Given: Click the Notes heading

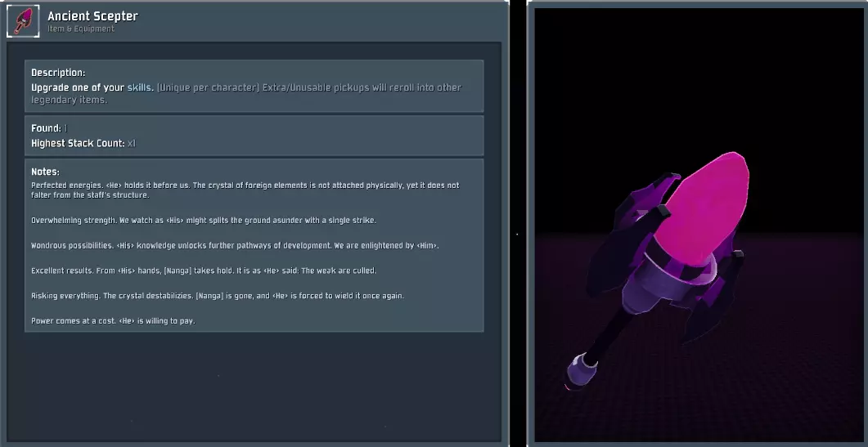Looking at the screenshot, I should click(x=45, y=172).
